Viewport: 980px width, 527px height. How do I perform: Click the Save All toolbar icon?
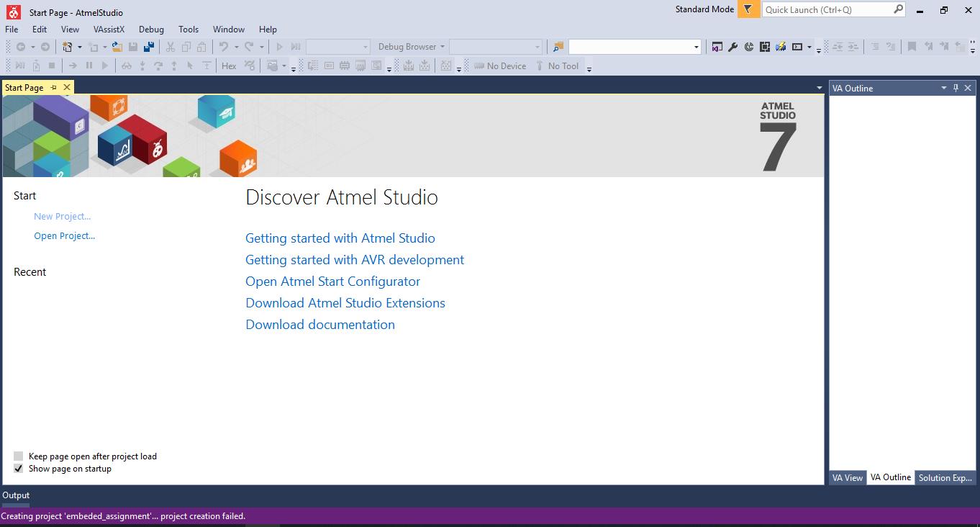click(x=149, y=47)
